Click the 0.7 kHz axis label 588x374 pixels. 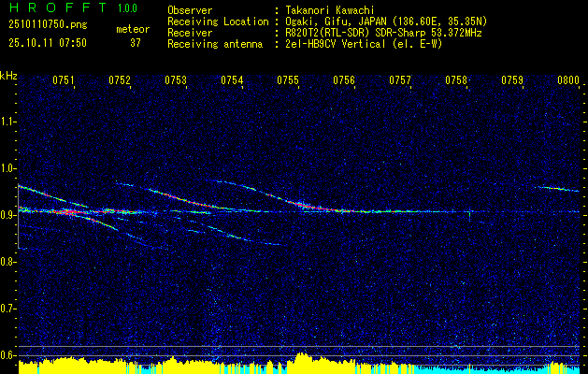[x=8, y=309]
